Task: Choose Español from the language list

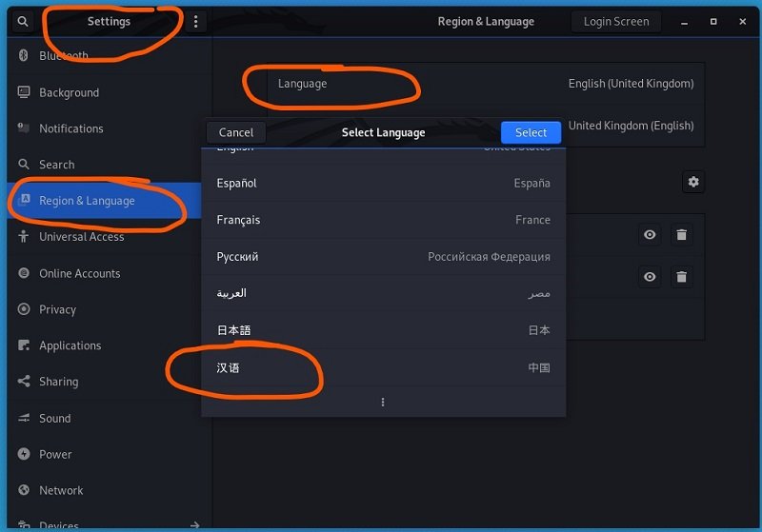Action: 383,183
